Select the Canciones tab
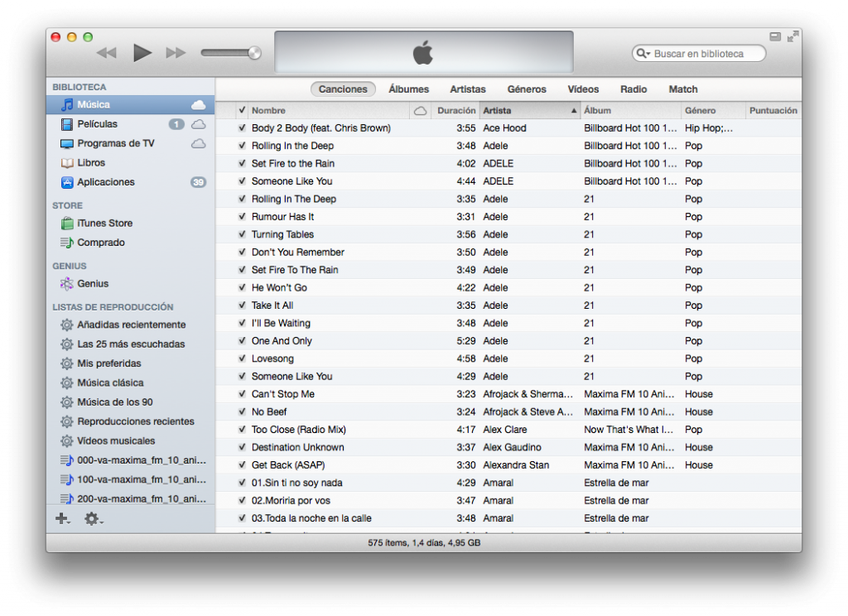Viewport: 848px width, 616px height. 343,89
